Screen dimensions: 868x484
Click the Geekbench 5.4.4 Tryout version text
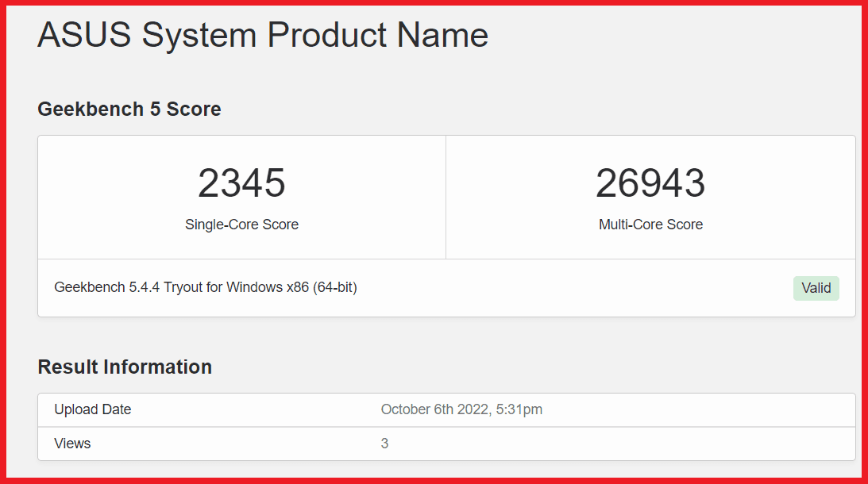(x=206, y=288)
